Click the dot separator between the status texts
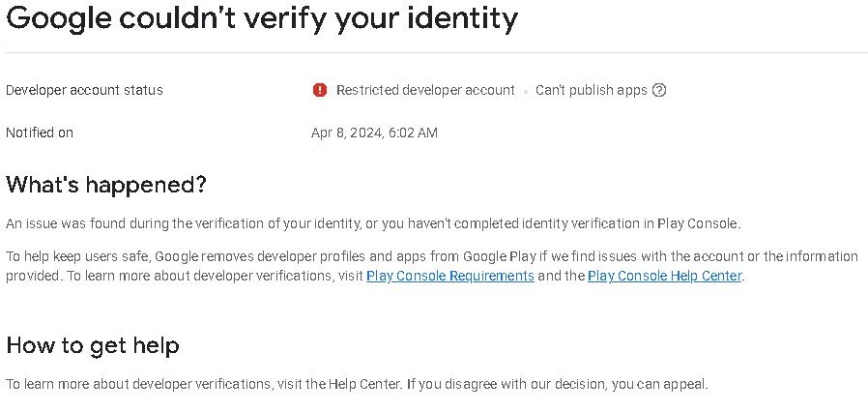 [x=525, y=91]
